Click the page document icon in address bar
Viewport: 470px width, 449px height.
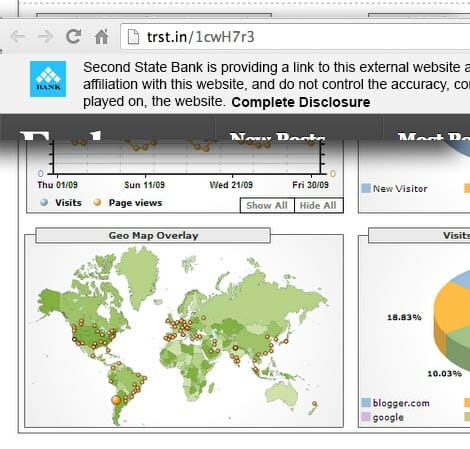[133, 37]
